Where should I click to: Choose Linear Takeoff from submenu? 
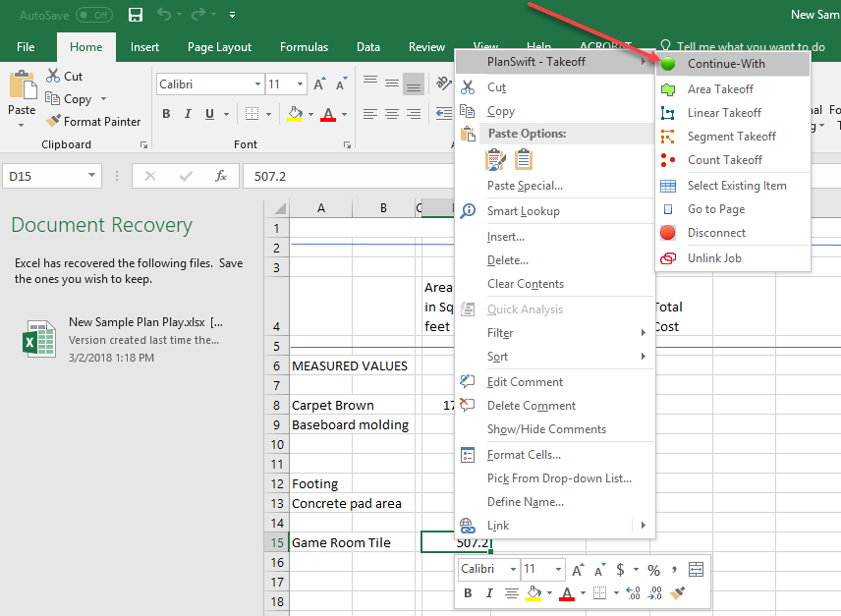pyautogui.click(x=733, y=113)
